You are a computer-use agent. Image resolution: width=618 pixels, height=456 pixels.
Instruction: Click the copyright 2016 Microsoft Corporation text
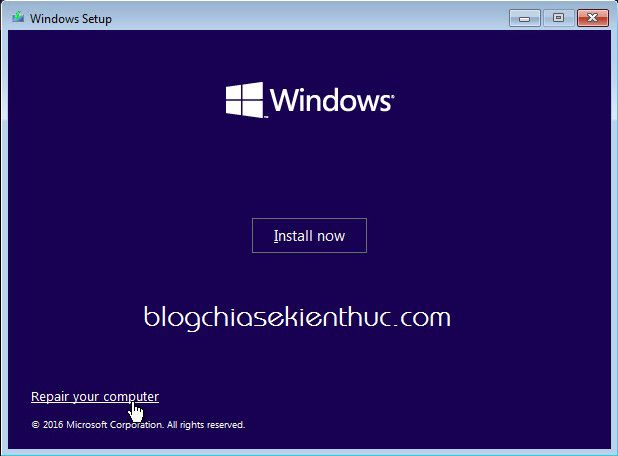point(138,425)
